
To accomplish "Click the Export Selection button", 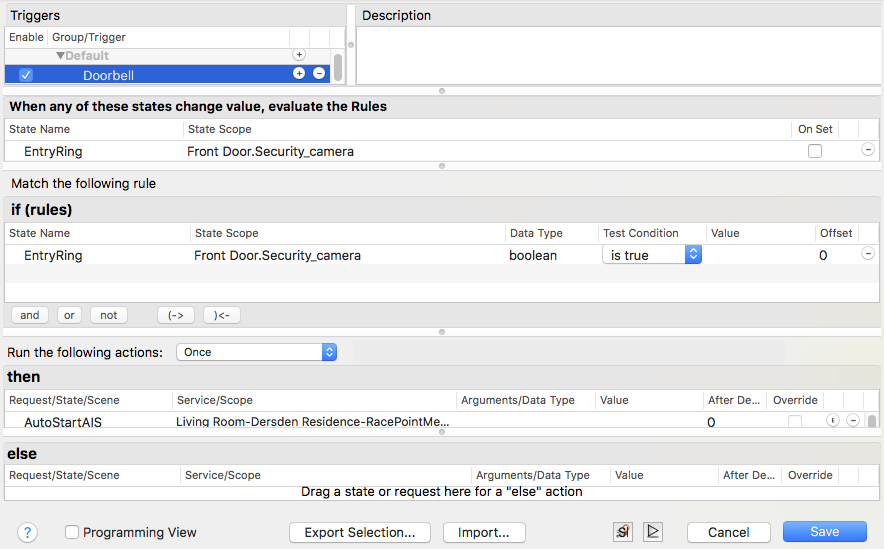I will (359, 532).
